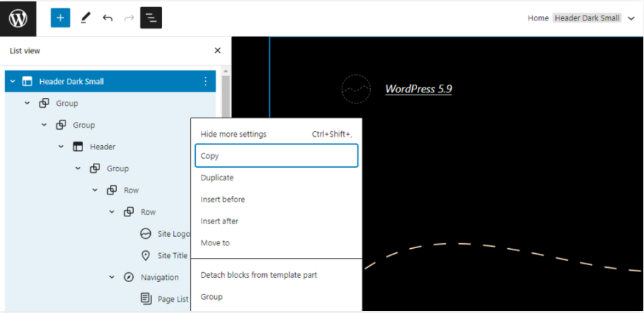Close the List view panel

pyautogui.click(x=217, y=51)
